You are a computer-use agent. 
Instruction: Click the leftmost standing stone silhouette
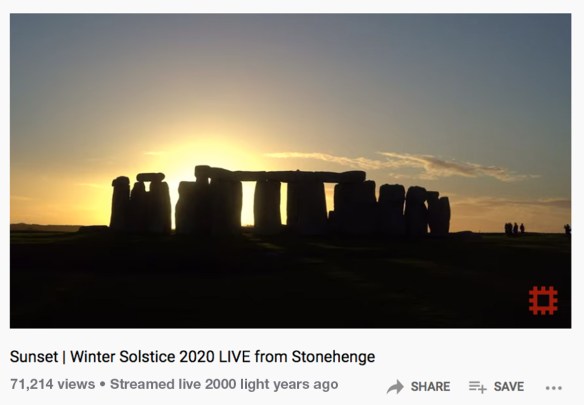pos(120,203)
